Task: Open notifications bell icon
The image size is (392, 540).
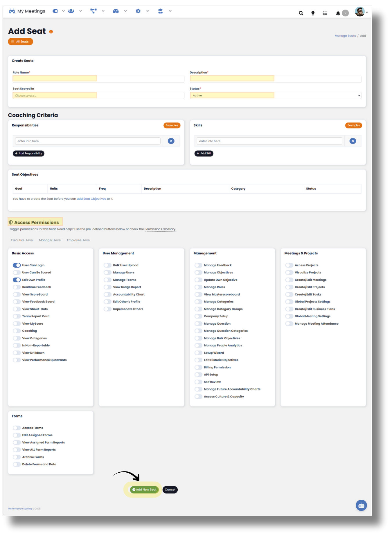Action: point(338,13)
